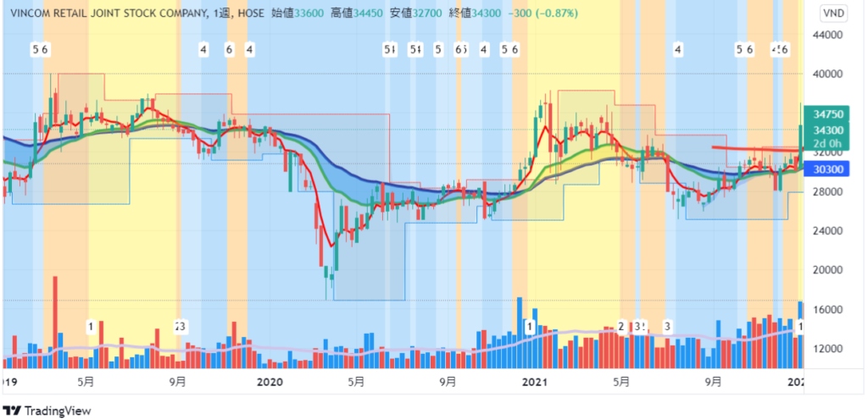Click the 始値33600 open value
This screenshot has height=420, width=868.
[x=298, y=13]
